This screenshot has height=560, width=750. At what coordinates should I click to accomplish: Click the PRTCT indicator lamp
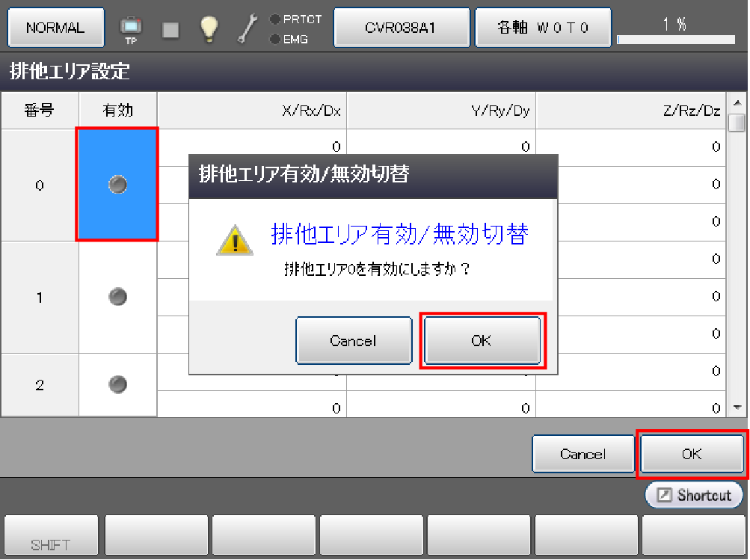275,19
